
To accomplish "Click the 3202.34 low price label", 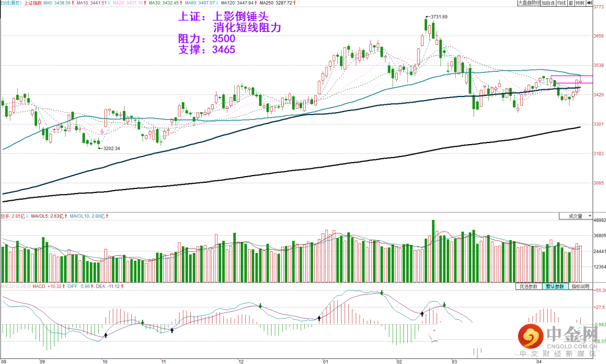I will click(x=111, y=149).
